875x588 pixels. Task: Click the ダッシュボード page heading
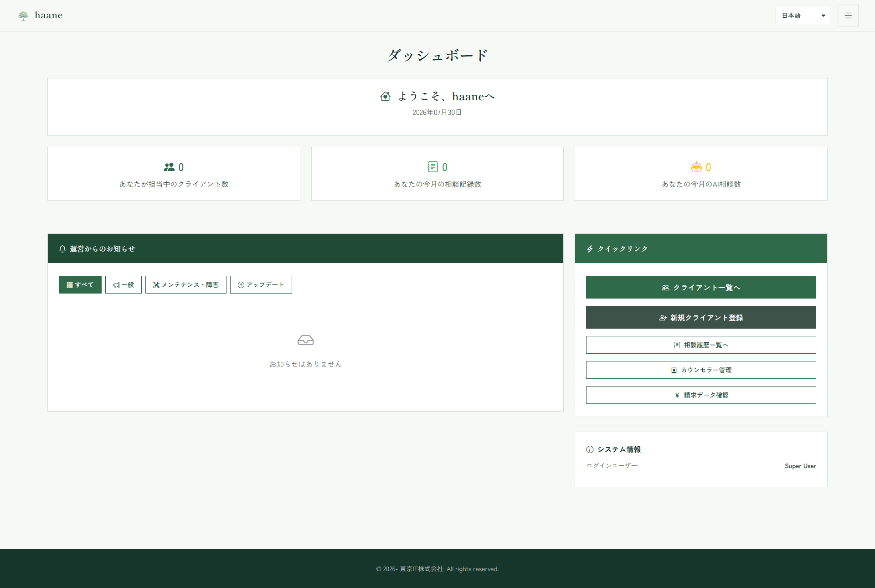[x=437, y=55]
